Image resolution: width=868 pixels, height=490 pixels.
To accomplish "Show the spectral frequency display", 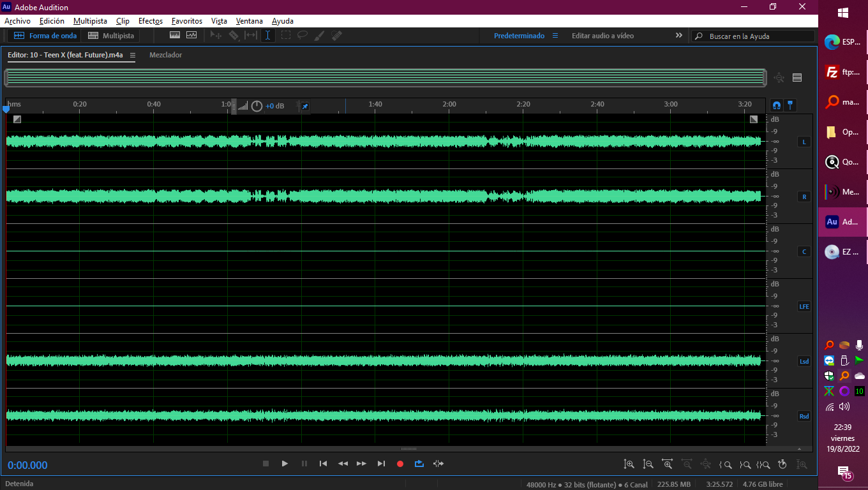I will click(175, 36).
